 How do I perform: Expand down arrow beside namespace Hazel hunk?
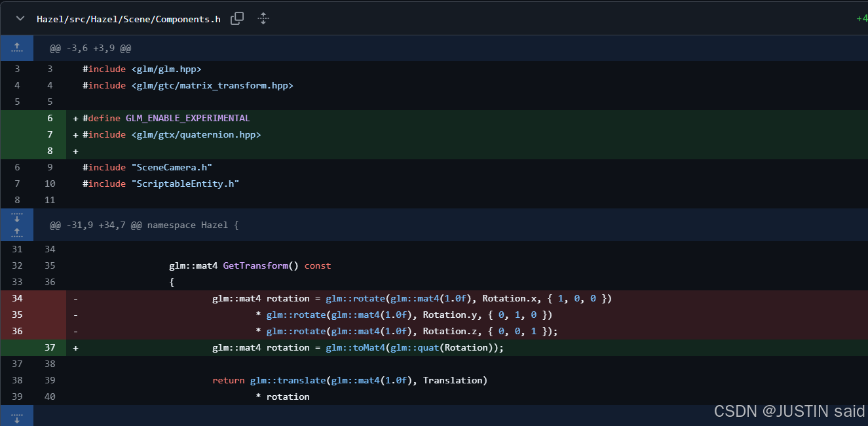click(17, 217)
